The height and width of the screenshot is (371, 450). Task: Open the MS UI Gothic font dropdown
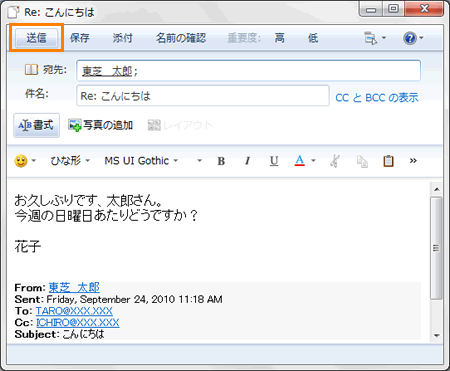[141, 161]
